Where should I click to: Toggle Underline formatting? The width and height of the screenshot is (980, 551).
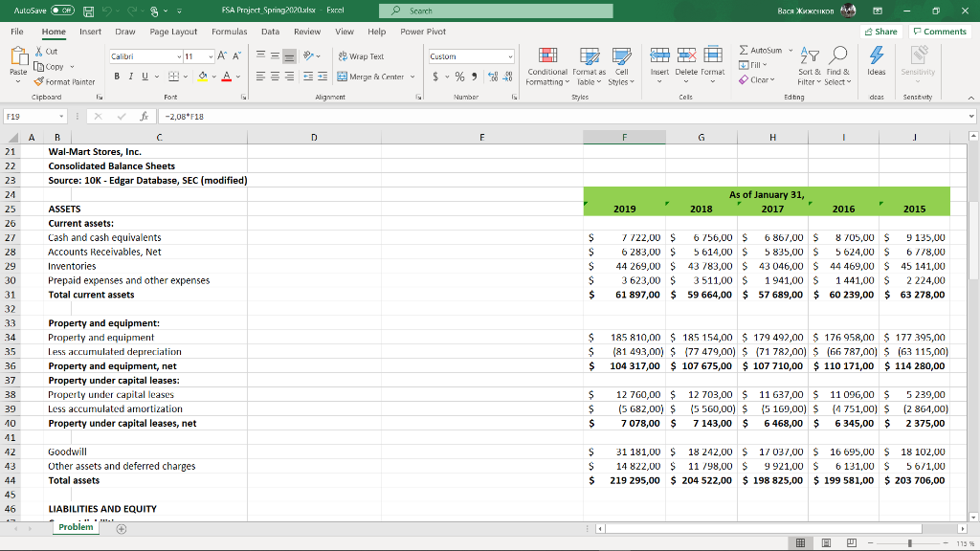(145, 77)
